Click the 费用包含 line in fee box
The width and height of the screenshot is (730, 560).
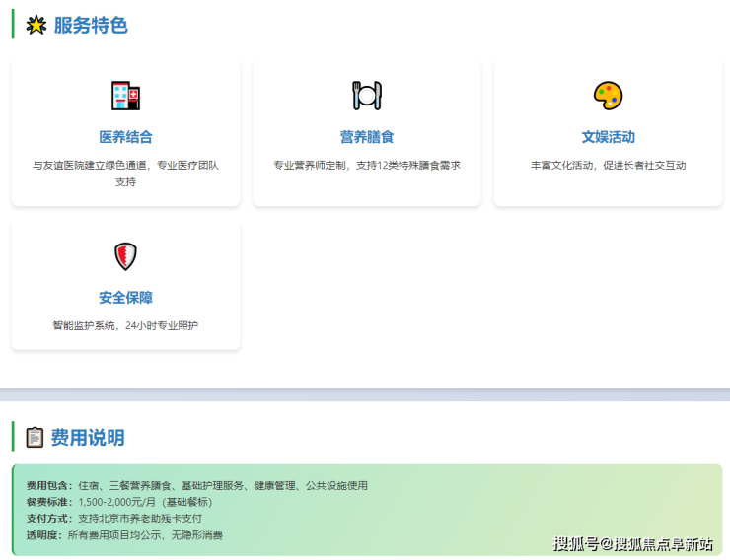(x=197, y=485)
